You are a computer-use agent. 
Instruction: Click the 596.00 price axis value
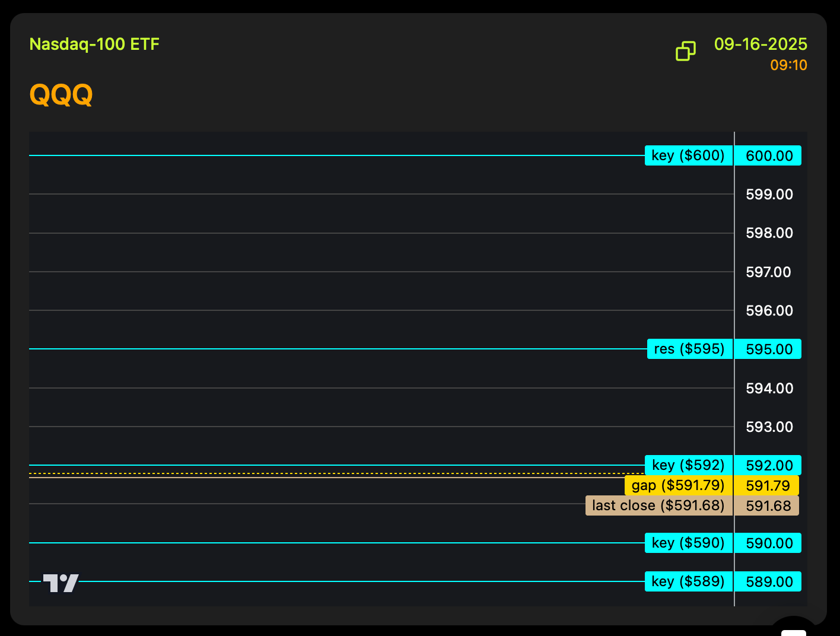[x=769, y=310]
